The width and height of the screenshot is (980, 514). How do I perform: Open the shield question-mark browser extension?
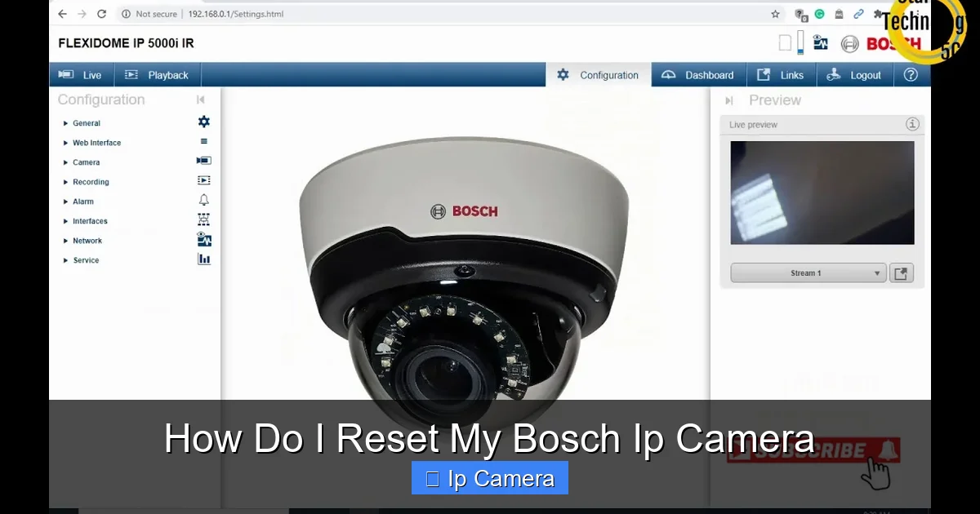point(801,15)
